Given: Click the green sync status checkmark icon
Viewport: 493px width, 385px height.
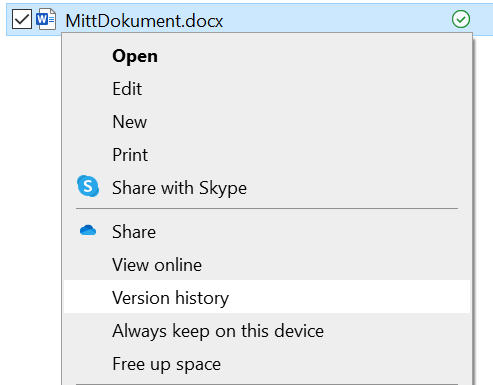Looking at the screenshot, I should pos(461,19).
